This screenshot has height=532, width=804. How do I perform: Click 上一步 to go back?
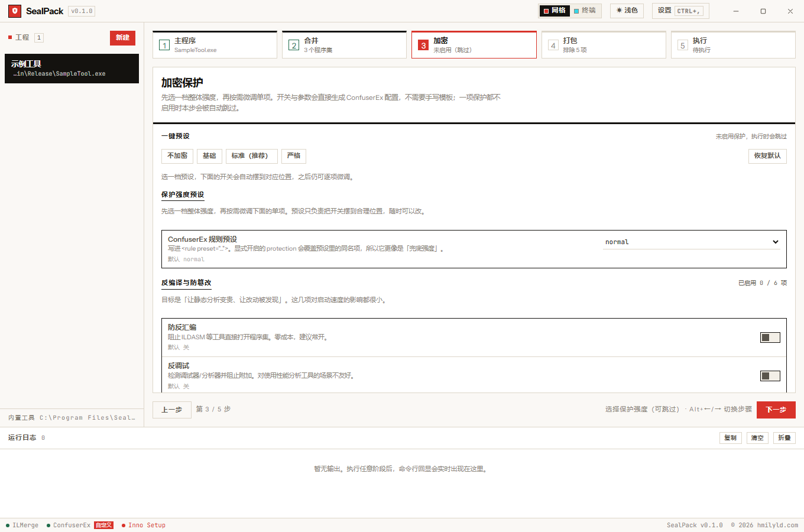(x=172, y=410)
